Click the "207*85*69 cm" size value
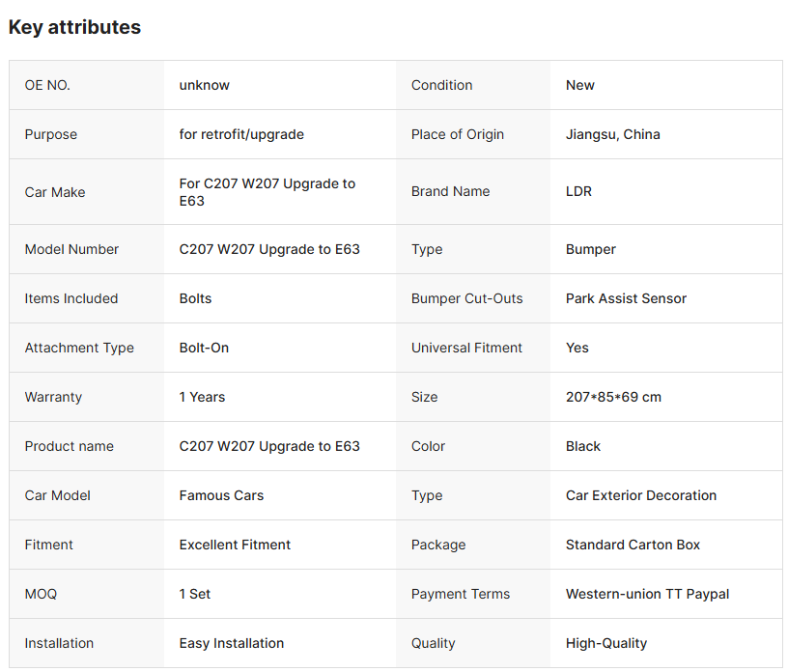The width and height of the screenshot is (788, 672). 613,397
